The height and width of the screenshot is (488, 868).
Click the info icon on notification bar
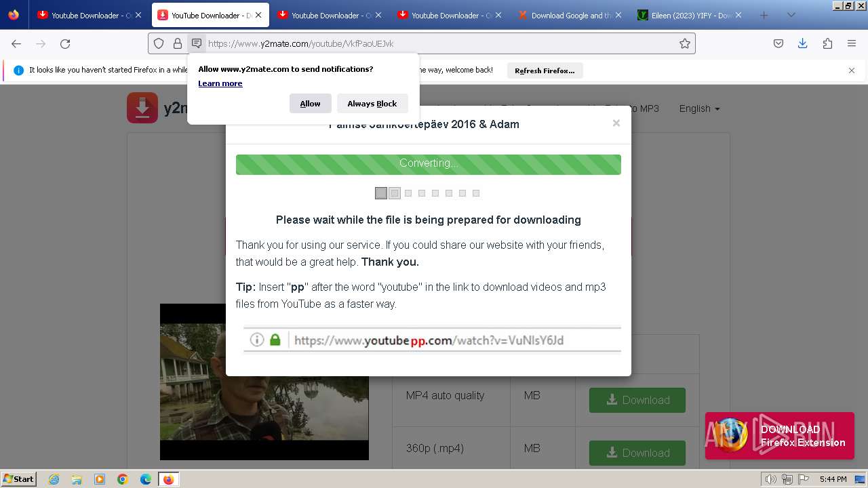pos(18,70)
